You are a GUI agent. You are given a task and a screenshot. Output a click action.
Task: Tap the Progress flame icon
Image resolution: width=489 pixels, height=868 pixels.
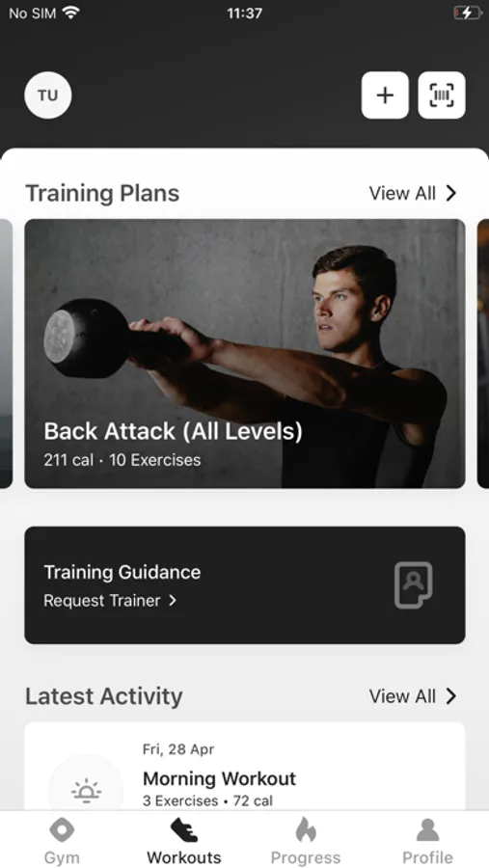click(306, 829)
